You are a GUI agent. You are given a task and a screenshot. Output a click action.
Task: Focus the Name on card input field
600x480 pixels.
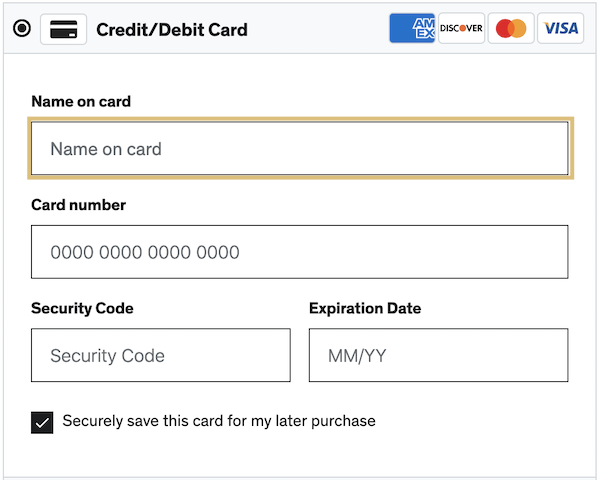(x=300, y=149)
